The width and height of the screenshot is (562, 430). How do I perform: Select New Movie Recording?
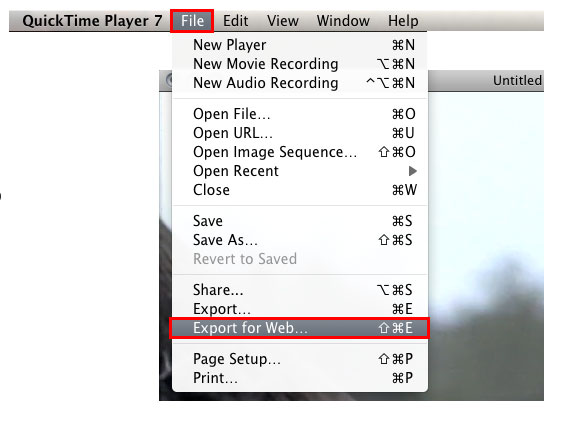point(300,64)
